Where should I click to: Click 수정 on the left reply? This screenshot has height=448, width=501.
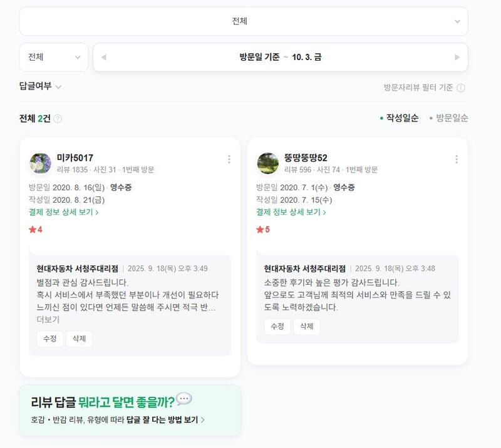(x=49, y=339)
